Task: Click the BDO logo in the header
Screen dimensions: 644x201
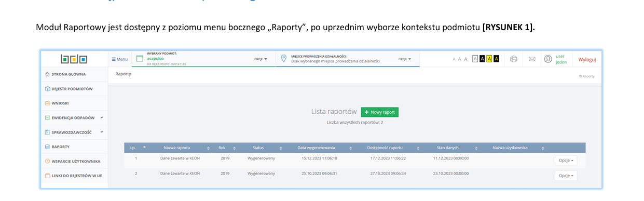Action: 74,59
